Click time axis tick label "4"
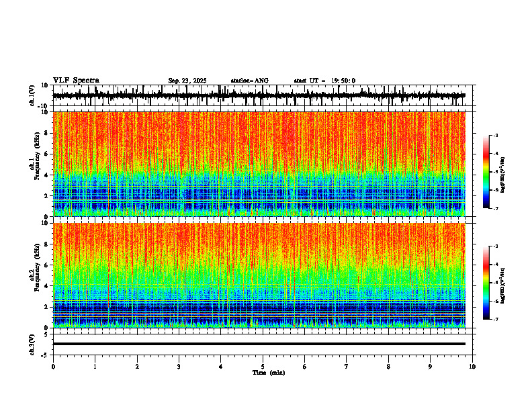The height and width of the screenshot is (411, 532). click(x=221, y=367)
